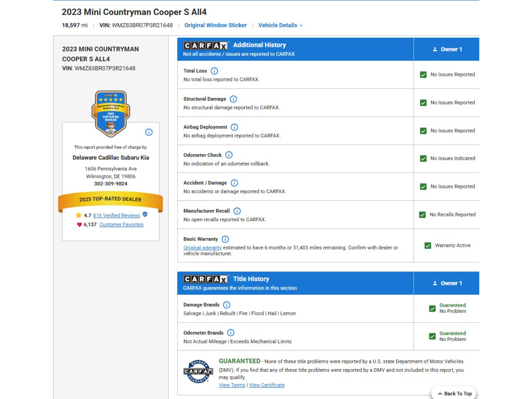Click Accident / Damage green check mark
The width and height of the screenshot is (532, 399).
[423, 187]
